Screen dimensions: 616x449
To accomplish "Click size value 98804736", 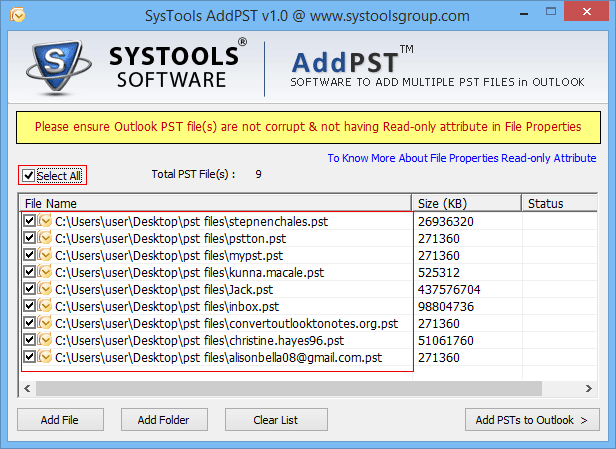I will (446, 306).
